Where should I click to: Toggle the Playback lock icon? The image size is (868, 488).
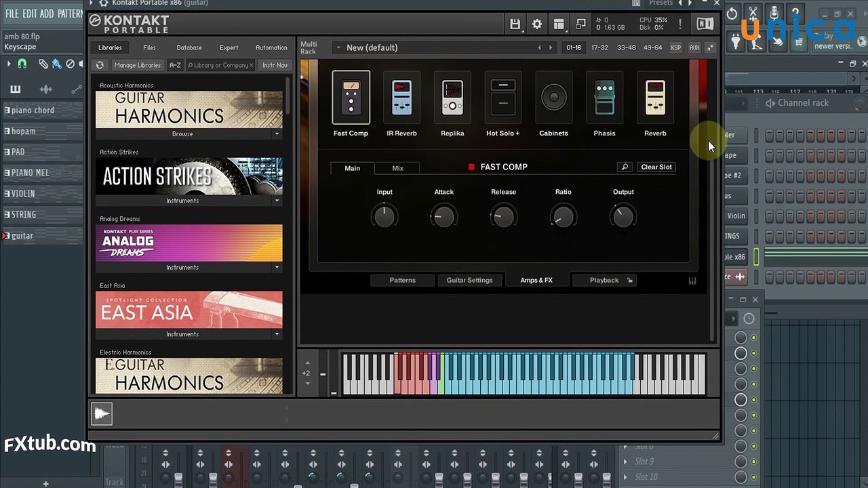point(630,280)
